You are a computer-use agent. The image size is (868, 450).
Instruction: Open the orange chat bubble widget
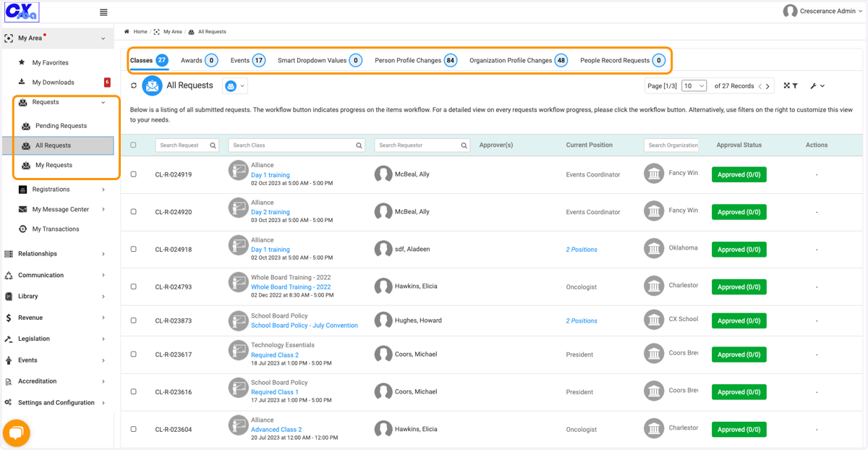(x=16, y=433)
